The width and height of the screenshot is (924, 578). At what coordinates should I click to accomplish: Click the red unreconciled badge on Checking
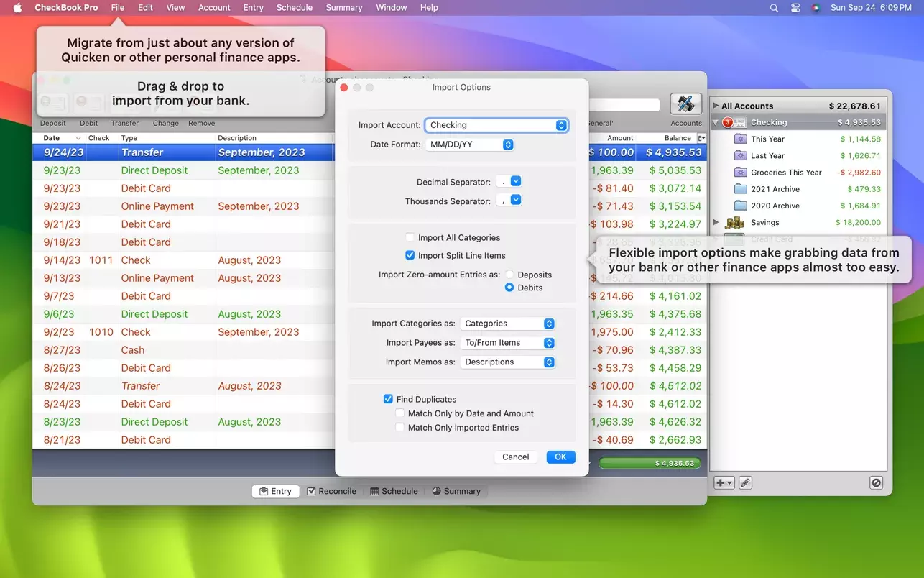pos(727,122)
